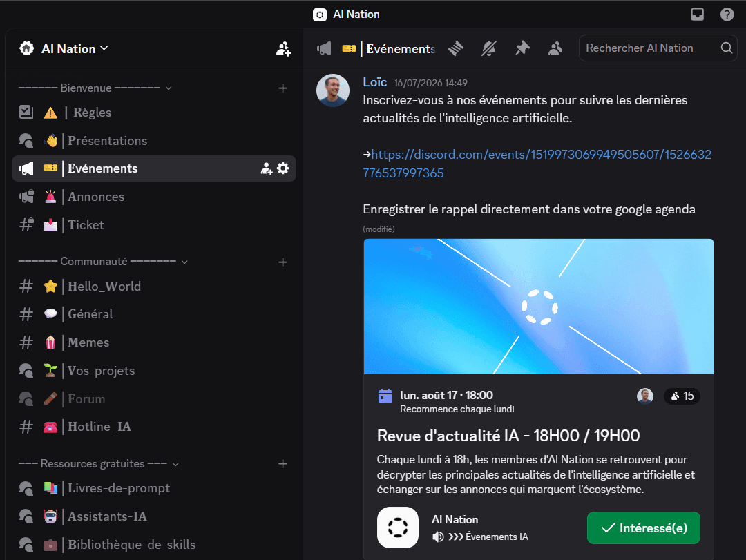The height and width of the screenshot is (560, 746).
Task: Add a channel to the Bienvenue category
Action: (283, 88)
